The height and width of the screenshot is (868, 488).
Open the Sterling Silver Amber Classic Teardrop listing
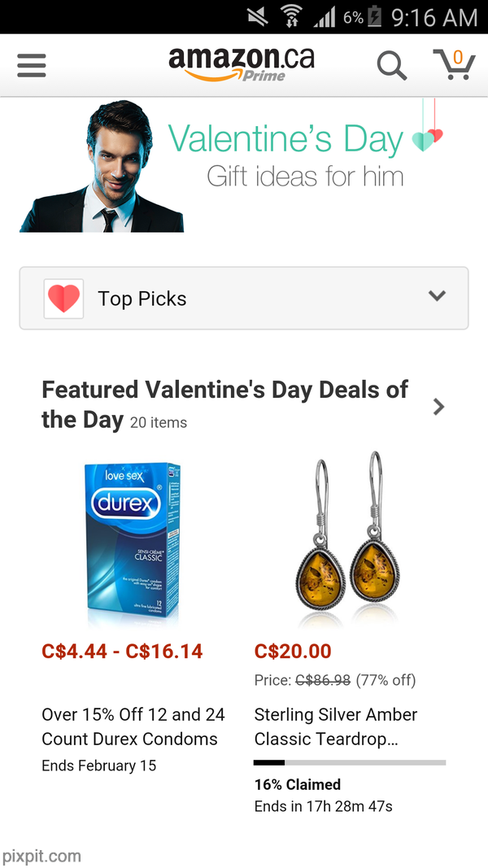pyautogui.click(x=335, y=726)
